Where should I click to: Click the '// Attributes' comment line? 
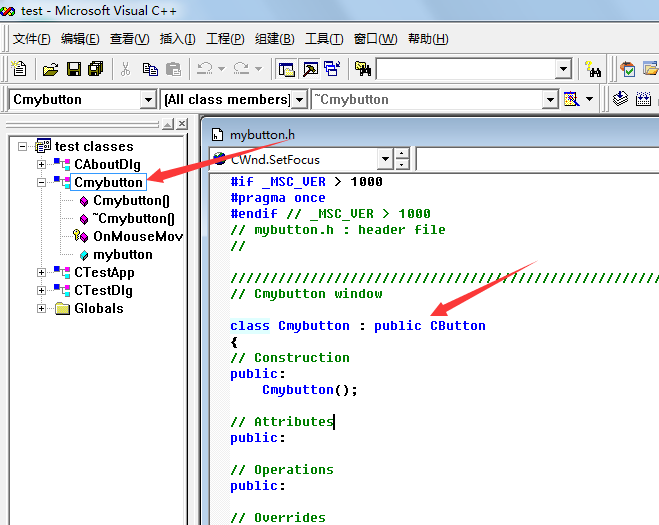[282, 422]
